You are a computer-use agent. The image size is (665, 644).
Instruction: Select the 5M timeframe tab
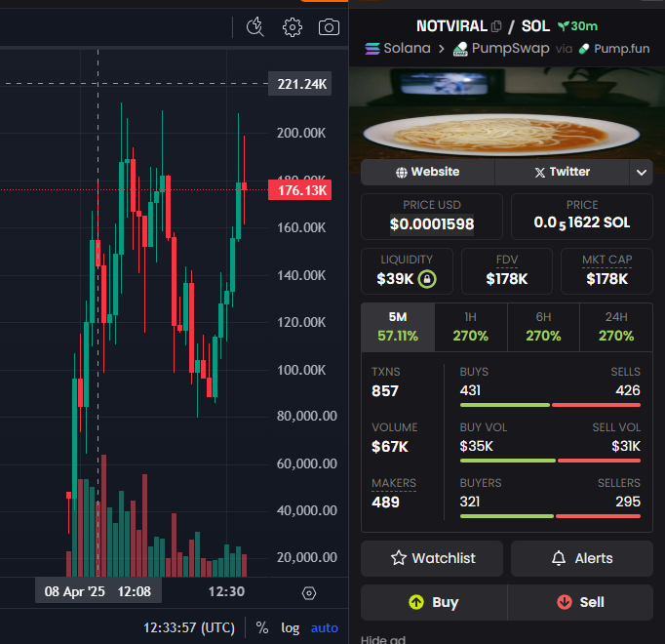[398, 327]
